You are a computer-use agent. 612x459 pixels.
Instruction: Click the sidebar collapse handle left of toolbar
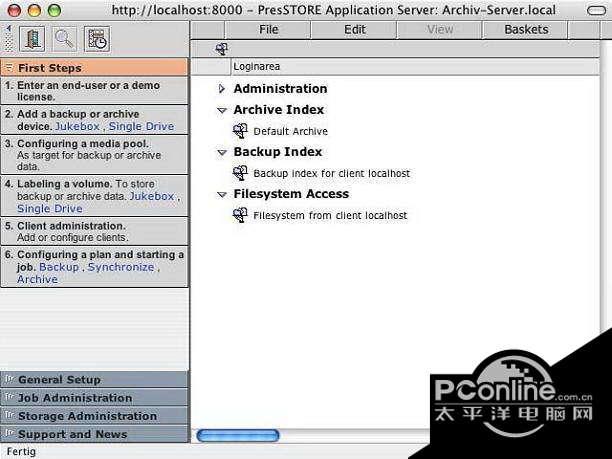coord(9,38)
